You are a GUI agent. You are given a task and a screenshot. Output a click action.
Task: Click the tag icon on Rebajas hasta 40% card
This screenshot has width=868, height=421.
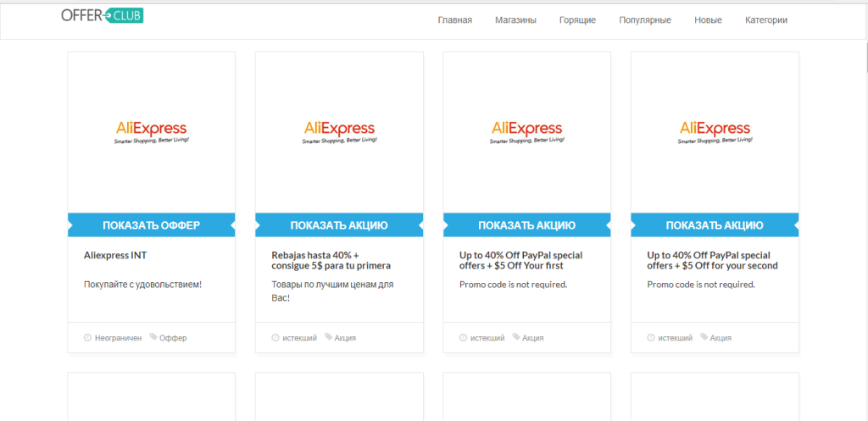pos(329,337)
